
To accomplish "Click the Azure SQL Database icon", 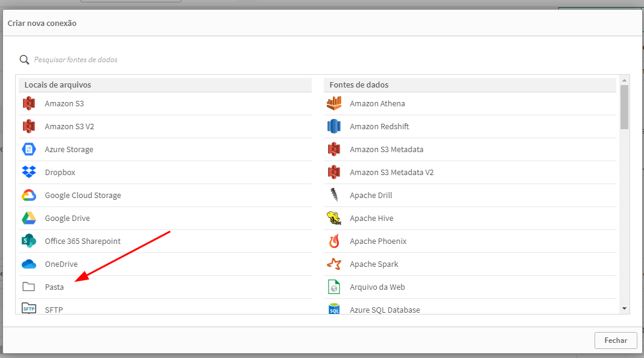I will click(334, 309).
